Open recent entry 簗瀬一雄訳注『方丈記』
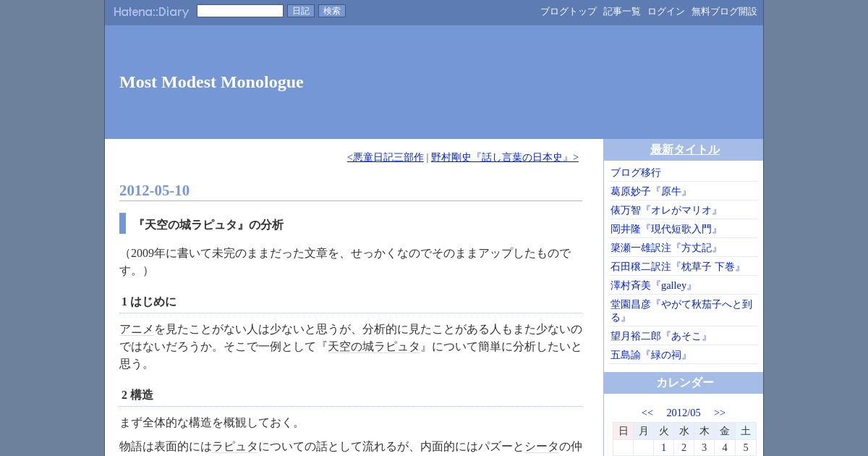 point(665,248)
